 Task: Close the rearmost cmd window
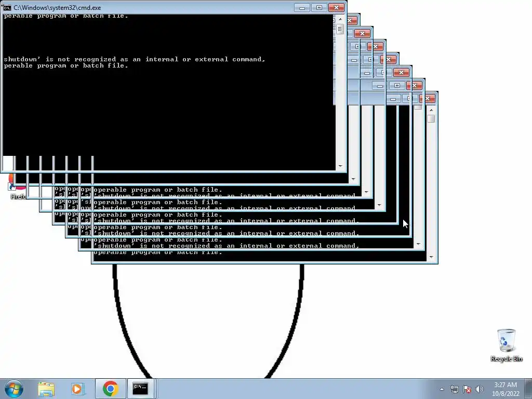tap(427, 98)
